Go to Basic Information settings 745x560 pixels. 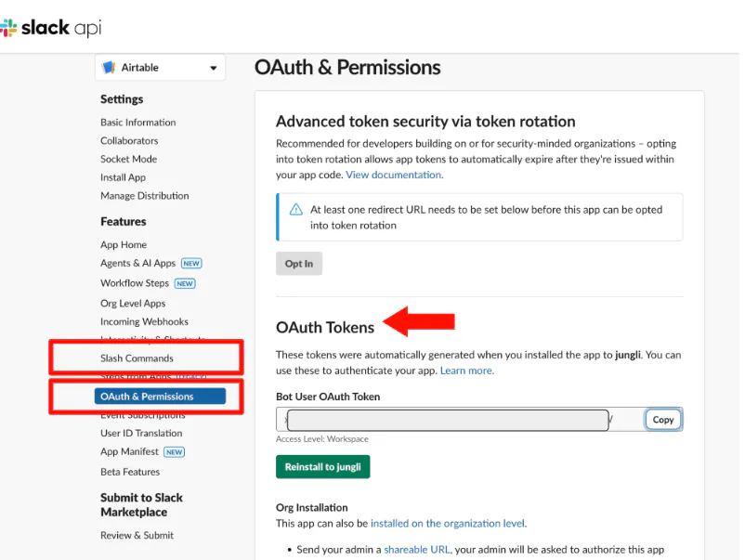tap(137, 122)
